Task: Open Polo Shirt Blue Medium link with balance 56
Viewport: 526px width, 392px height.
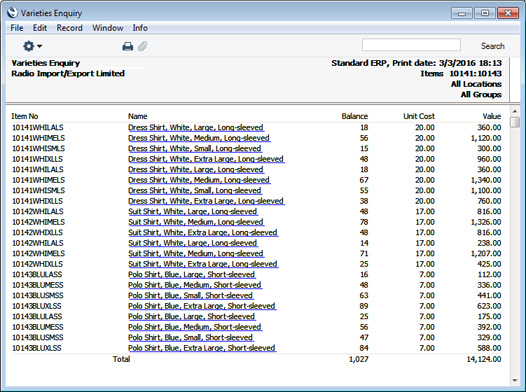Action: click(x=195, y=327)
